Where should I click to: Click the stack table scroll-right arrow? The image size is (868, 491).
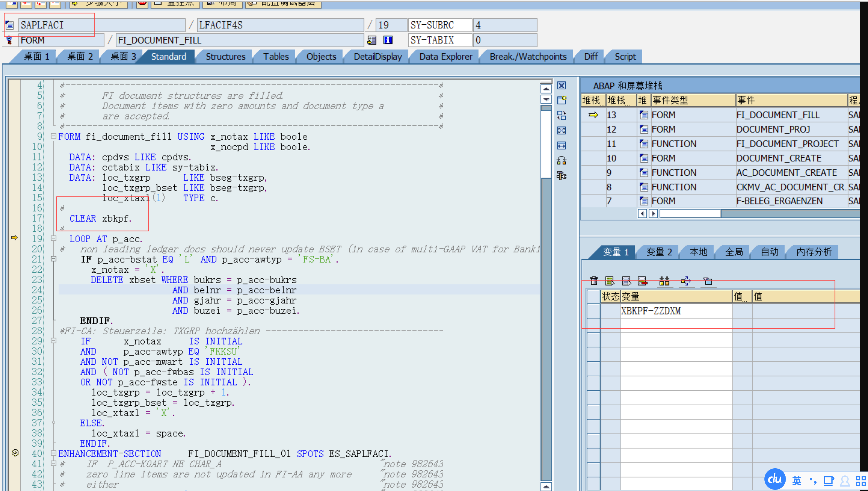(x=653, y=213)
